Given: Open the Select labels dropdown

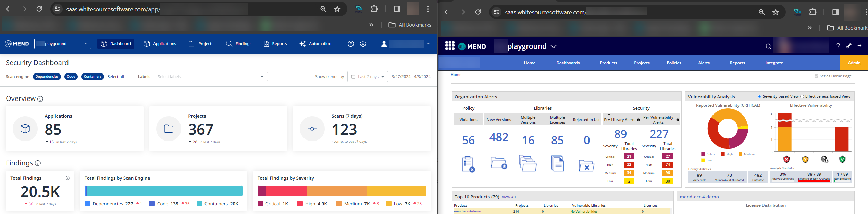Looking at the screenshot, I should (211, 77).
